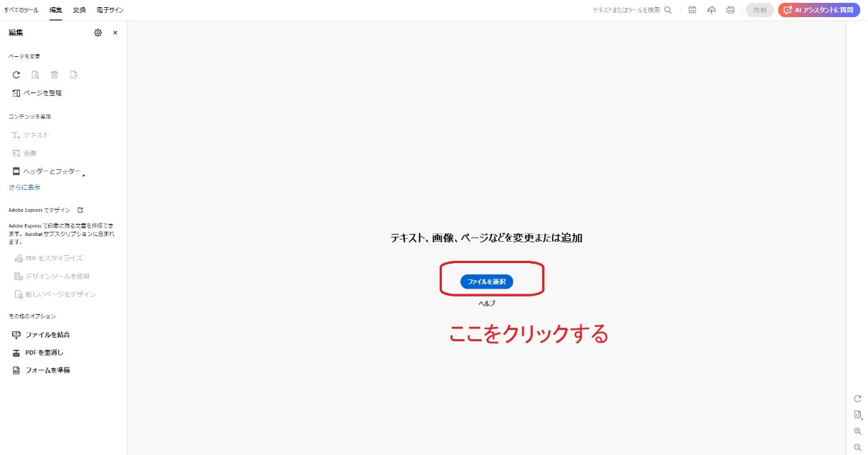Click the save document icon

692,10
